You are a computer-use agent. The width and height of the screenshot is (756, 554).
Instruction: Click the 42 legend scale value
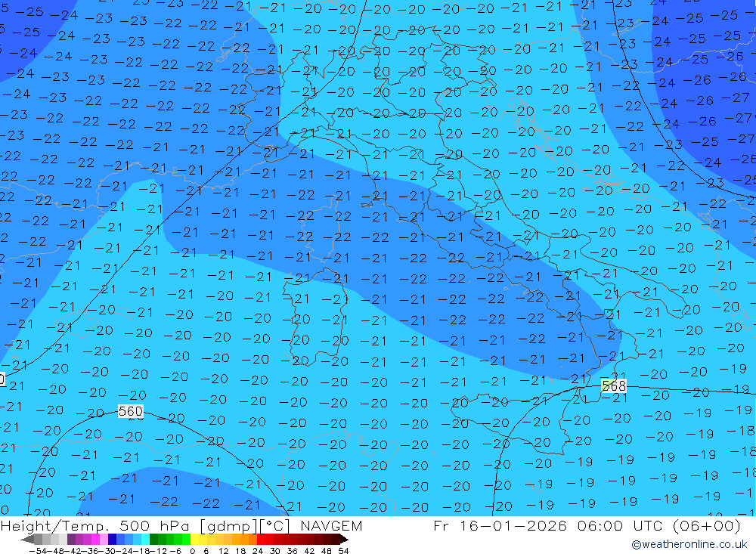click(x=309, y=551)
